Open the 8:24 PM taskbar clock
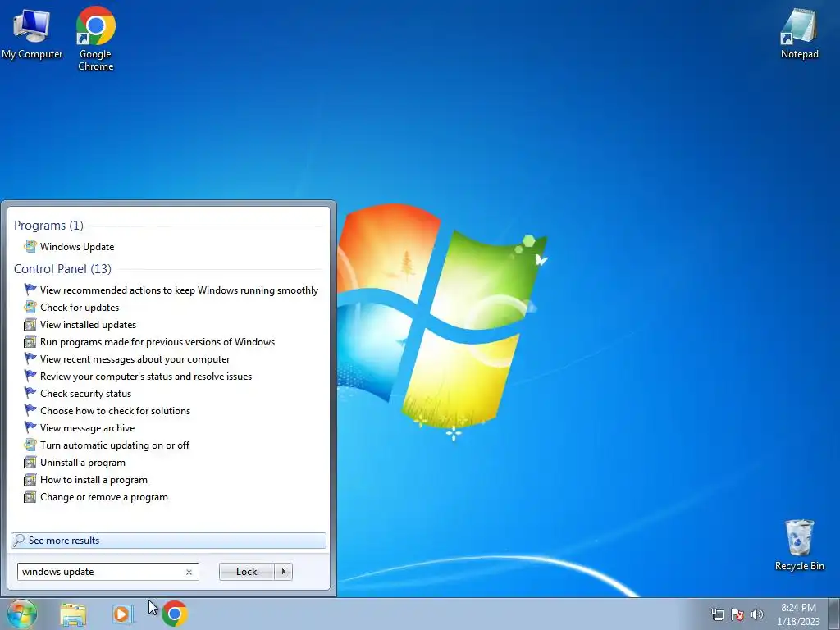This screenshot has height=630, width=840. coord(798,614)
